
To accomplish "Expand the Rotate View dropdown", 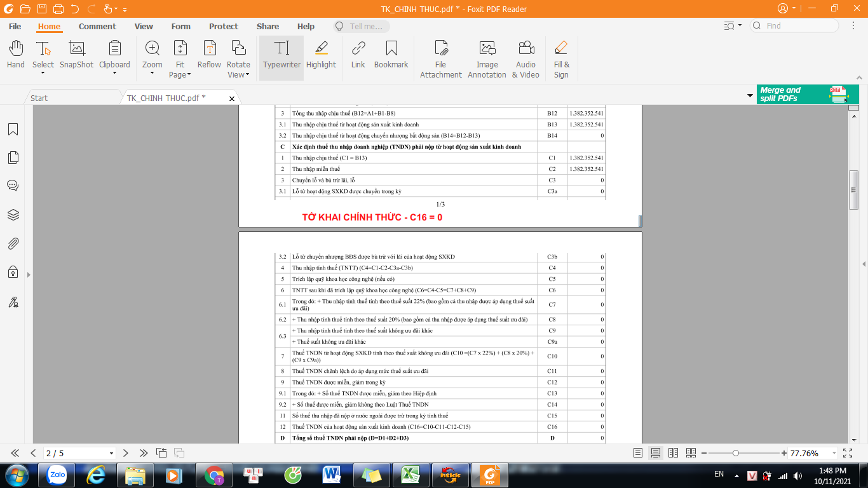I will click(247, 75).
